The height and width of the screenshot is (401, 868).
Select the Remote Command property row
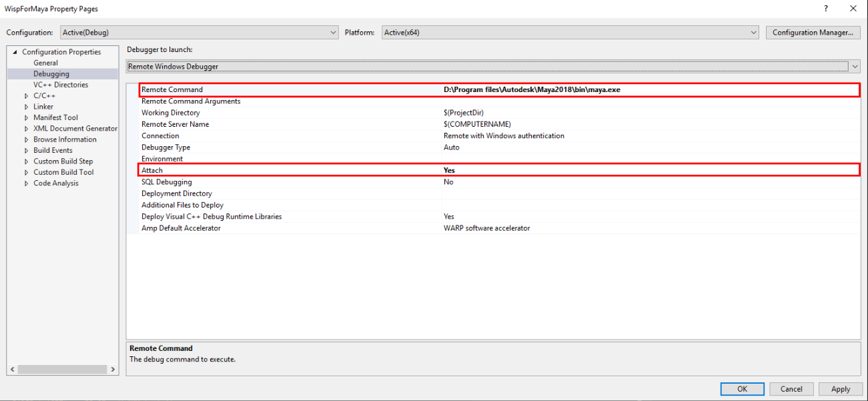click(x=499, y=89)
